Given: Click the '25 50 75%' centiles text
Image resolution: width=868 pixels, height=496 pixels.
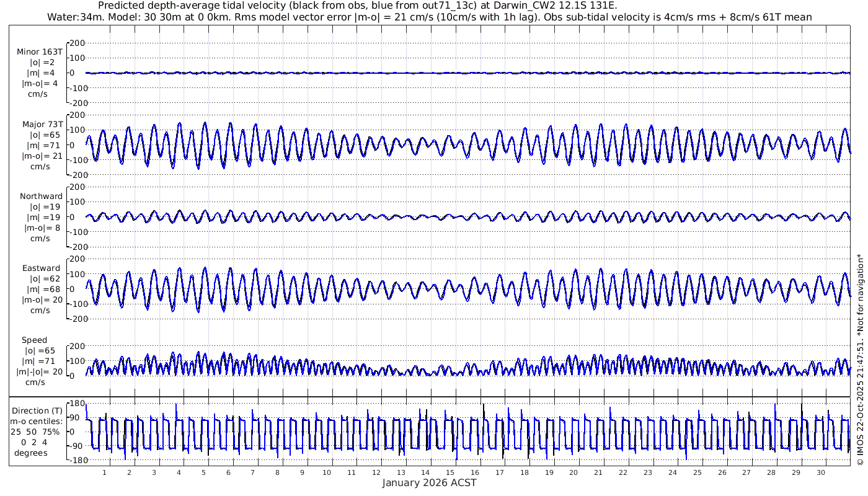Looking at the screenshot, I should pos(37,431).
